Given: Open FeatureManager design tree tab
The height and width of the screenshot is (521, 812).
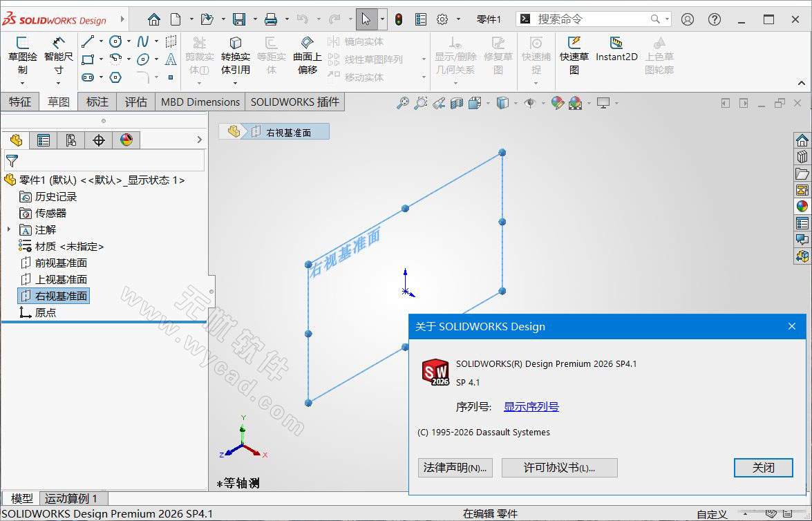Looking at the screenshot, I should pos(16,140).
